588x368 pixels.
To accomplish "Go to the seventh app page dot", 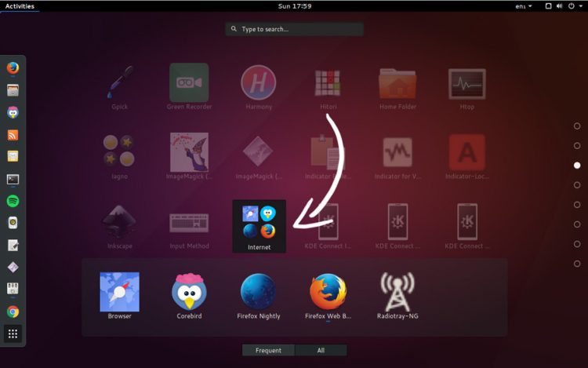I will pyautogui.click(x=577, y=244).
